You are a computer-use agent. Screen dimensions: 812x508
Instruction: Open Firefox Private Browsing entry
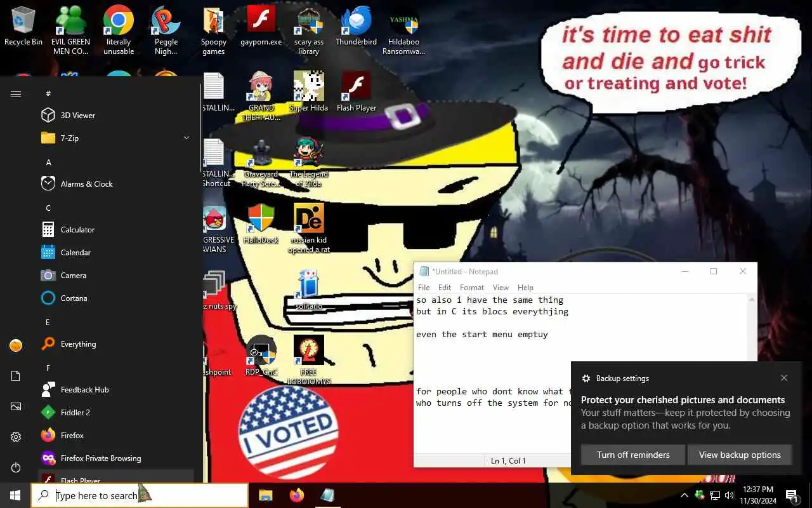pyautogui.click(x=116, y=458)
